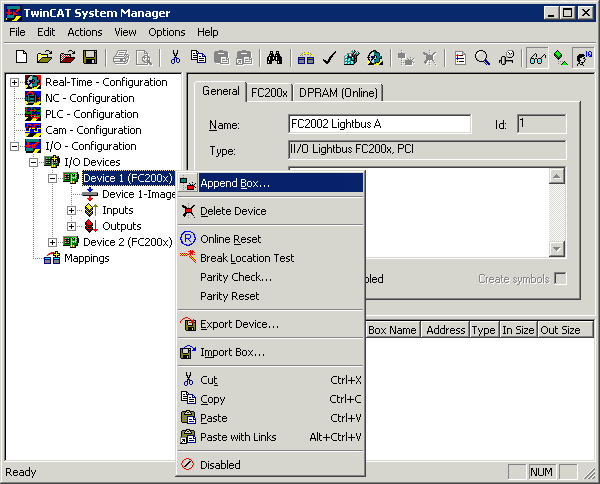Click the Save floppy disk toolbar icon
Viewport: 600px width, 484px height.
click(90, 58)
